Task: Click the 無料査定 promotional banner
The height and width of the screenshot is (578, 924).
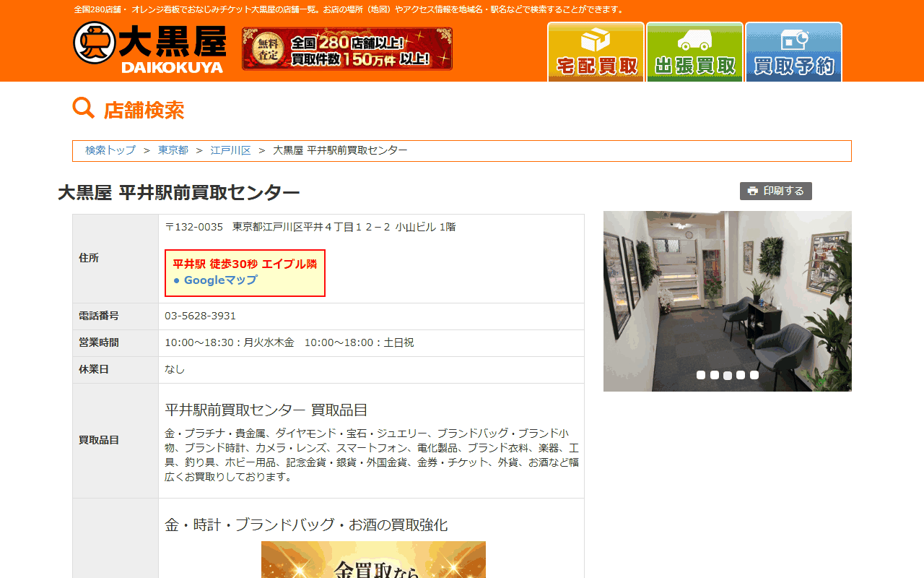Action: pos(347,48)
